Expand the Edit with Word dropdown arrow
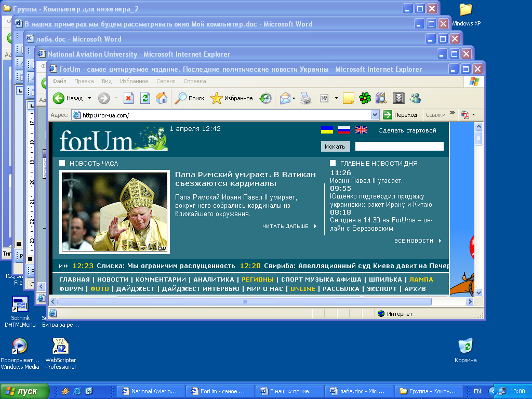532x399 pixels. [336, 98]
